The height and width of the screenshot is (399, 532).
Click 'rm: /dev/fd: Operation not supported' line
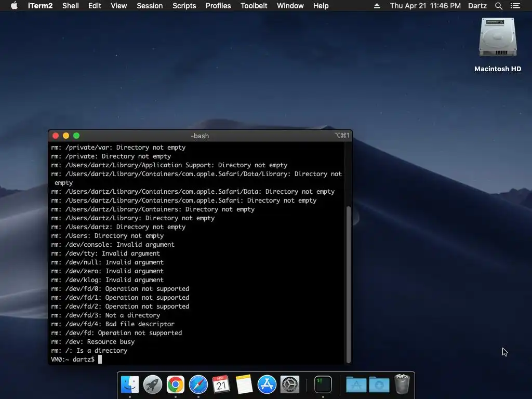pyautogui.click(x=116, y=333)
